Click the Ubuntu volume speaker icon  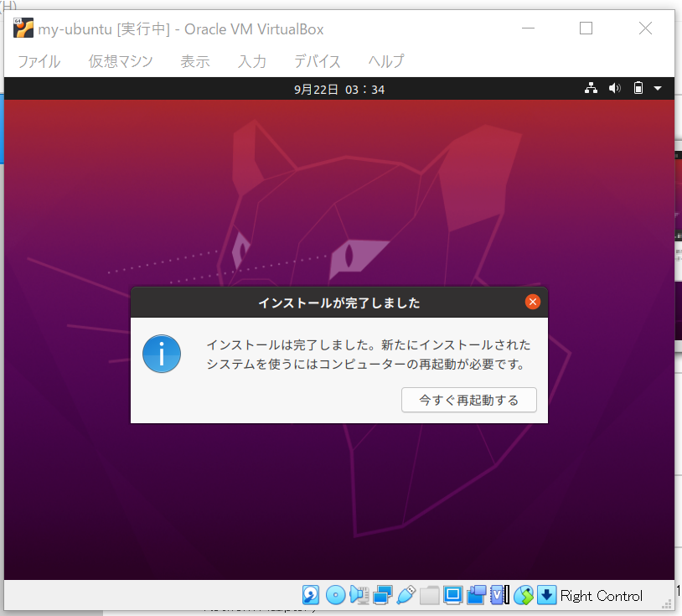tap(615, 88)
